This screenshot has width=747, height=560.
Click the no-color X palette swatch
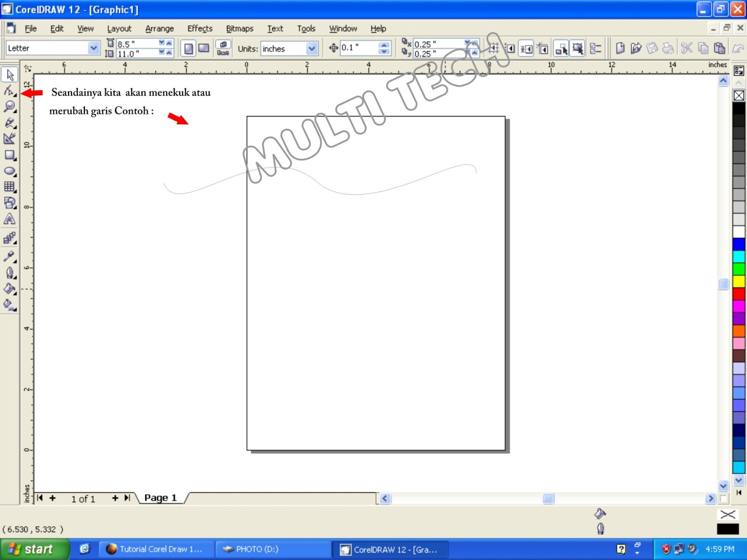click(x=739, y=96)
